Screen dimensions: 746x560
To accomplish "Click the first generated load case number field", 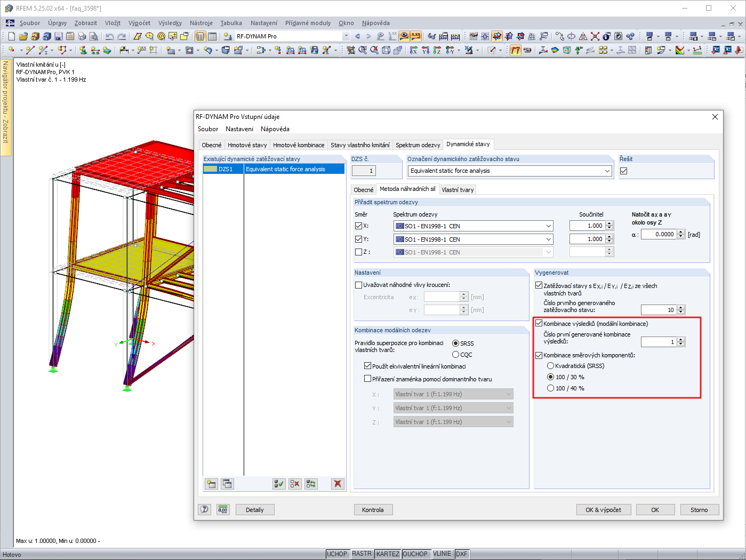I will click(659, 310).
